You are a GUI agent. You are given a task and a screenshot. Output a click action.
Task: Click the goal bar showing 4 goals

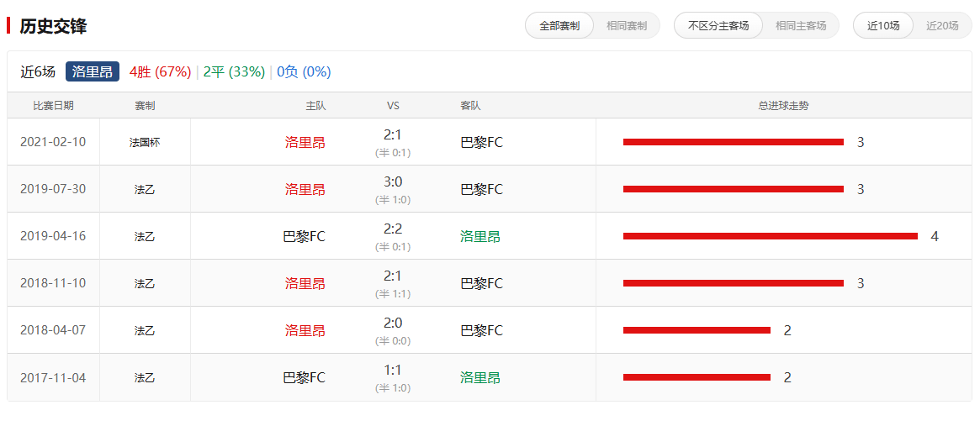(x=770, y=236)
